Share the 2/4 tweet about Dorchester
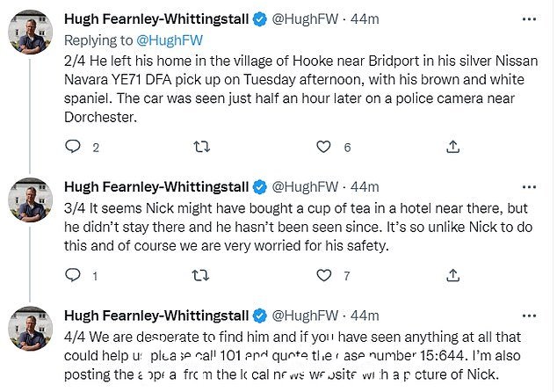Viewport: 557px width, 392px height. [453, 147]
